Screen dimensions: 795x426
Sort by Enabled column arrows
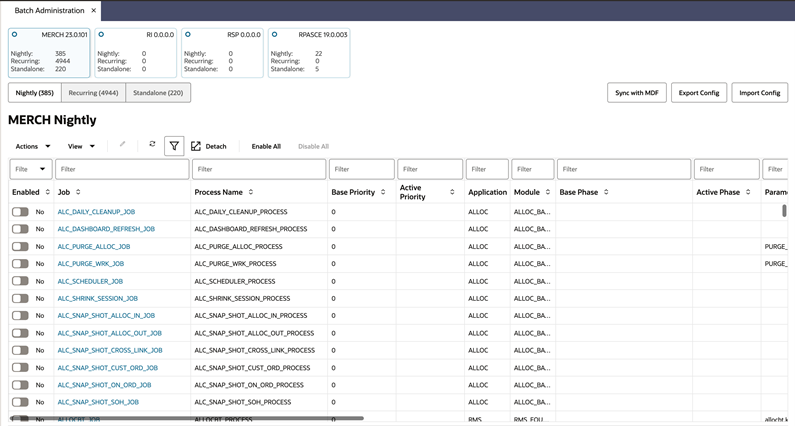48,192
